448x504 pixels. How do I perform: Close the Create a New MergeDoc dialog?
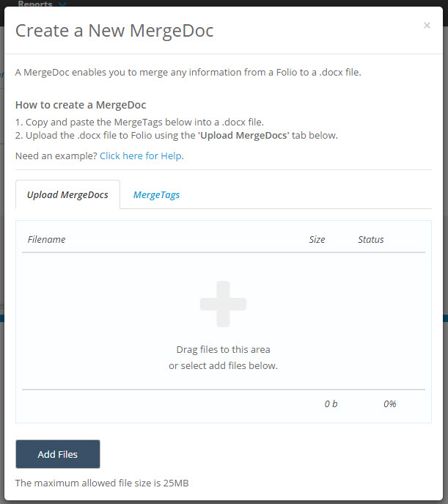(427, 26)
